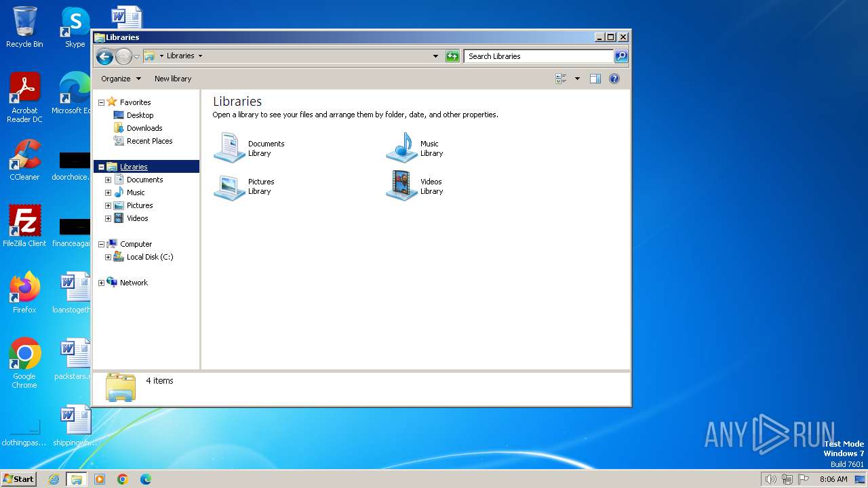Open Internet Explorer from the taskbar
The width and height of the screenshot is (868, 488).
click(54, 479)
